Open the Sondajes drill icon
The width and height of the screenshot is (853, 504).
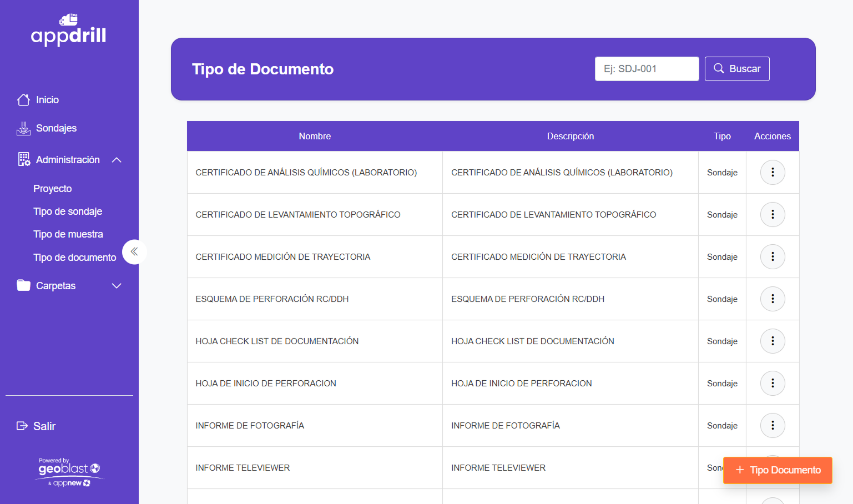pyautogui.click(x=23, y=128)
